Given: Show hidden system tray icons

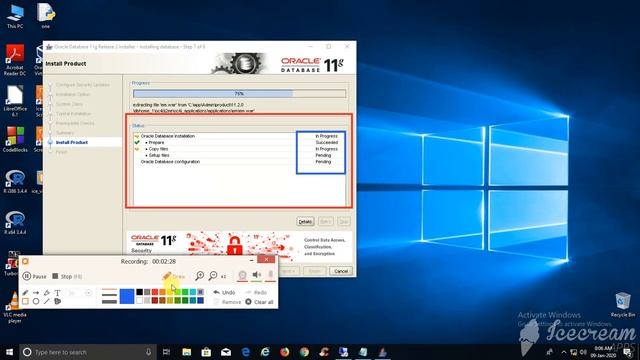Looking at the screenshot, I should tap(564, 352).
